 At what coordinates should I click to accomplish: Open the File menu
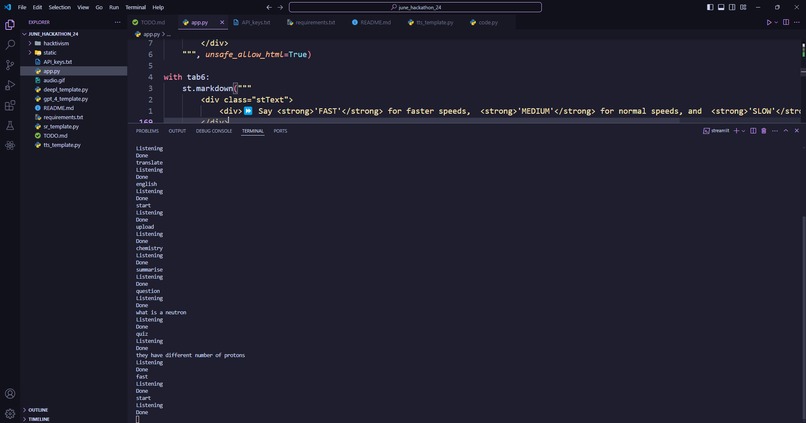click(22, 7)
